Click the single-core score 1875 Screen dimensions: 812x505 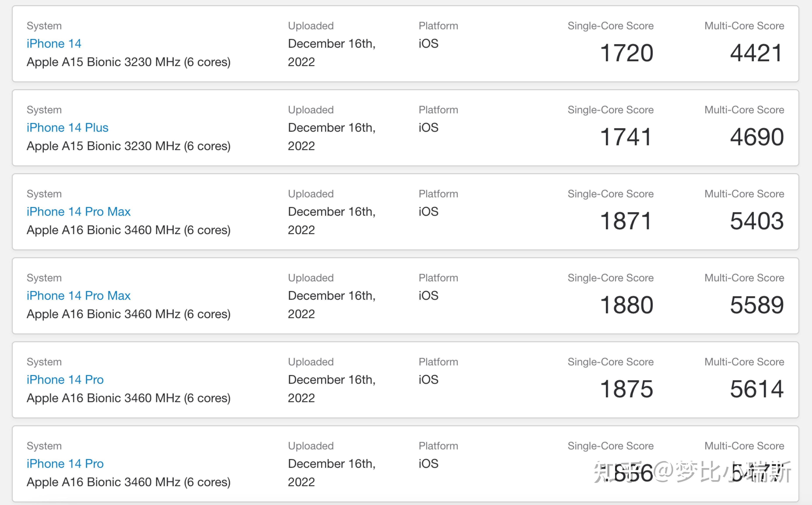click(x=626, y=389)
